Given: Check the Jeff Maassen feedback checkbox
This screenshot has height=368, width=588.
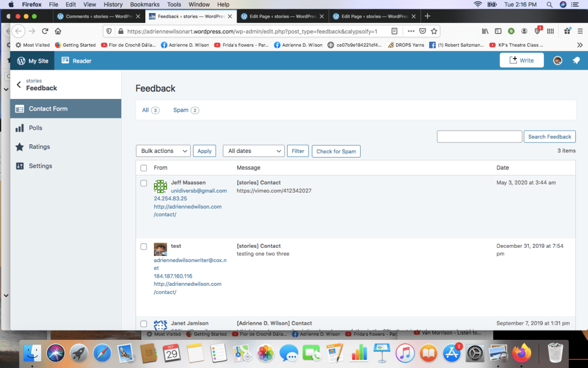Looking at the screenshot, I should [144, 183].
